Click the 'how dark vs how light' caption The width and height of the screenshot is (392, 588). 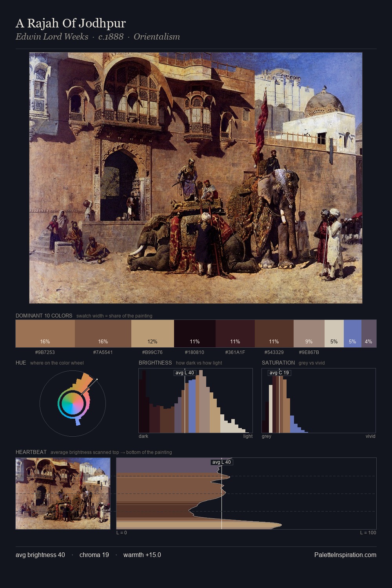pyautogui.click(x=199, y=363)
